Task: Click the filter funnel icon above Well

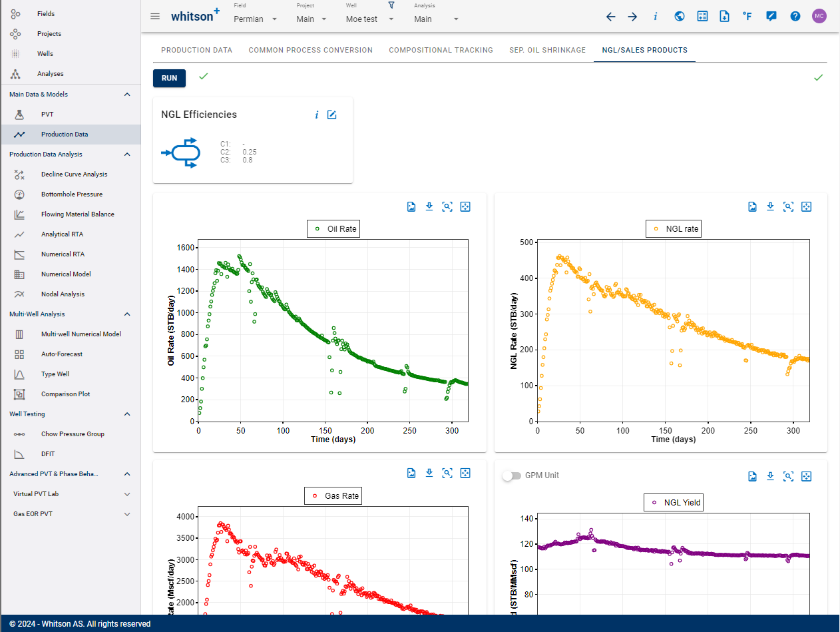Action: pos(391,5)
